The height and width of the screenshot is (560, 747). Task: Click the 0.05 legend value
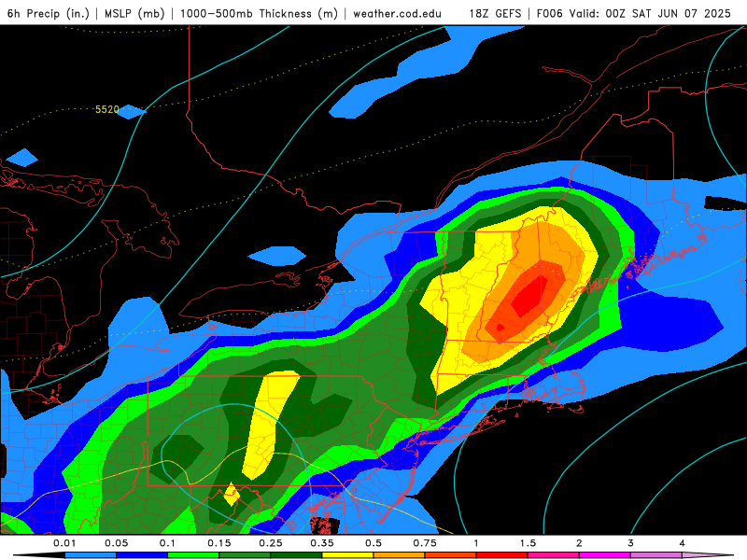[x=116, y=543]
